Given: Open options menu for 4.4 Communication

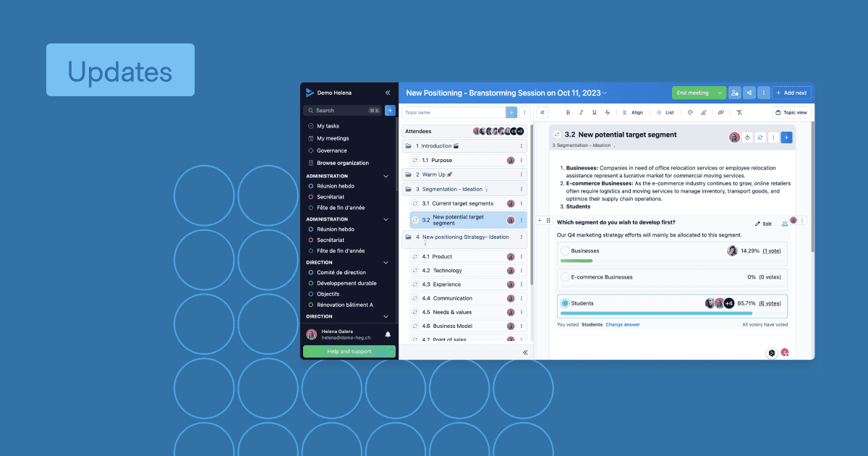Looking at the screenshot, I should (522, 298).
